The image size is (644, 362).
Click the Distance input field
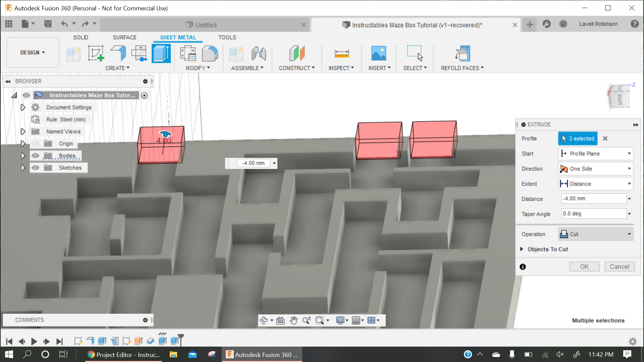(594, 198)
